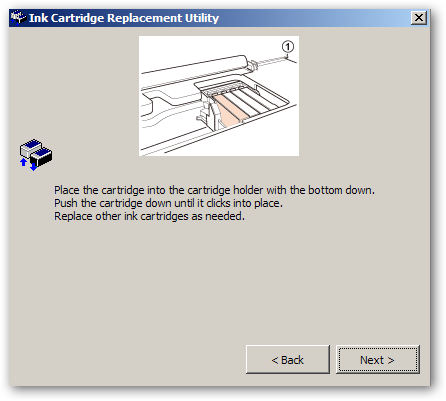Viewport: 446px width, 401px height.
Task: Click the text 'Place the cartridge into the cartridge holder'
Action: click(x=159, y=190)
